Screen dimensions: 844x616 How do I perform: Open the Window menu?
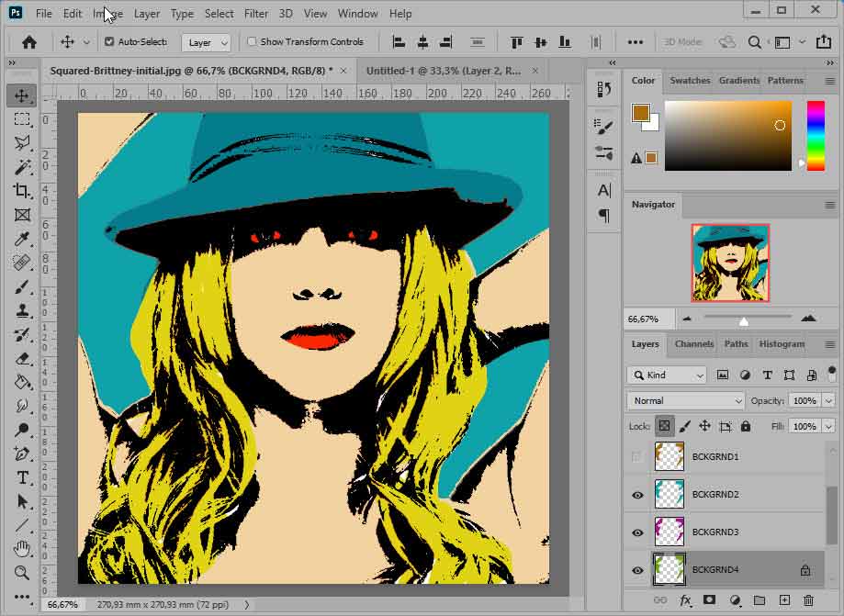[357, 14]
